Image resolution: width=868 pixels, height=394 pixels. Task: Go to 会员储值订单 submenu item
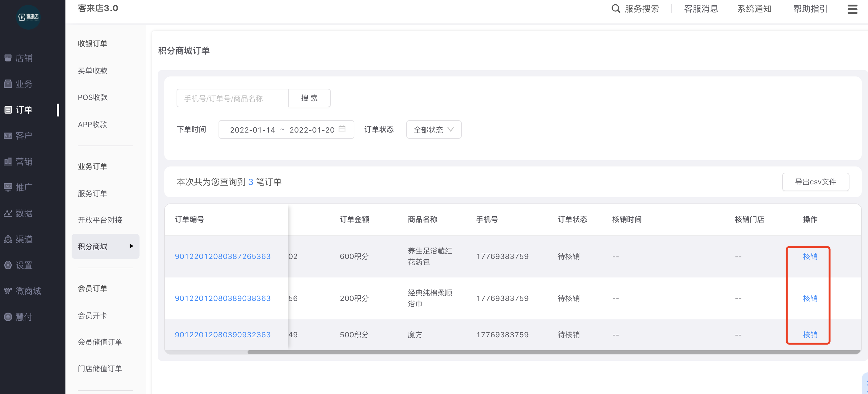click(100, 342)
